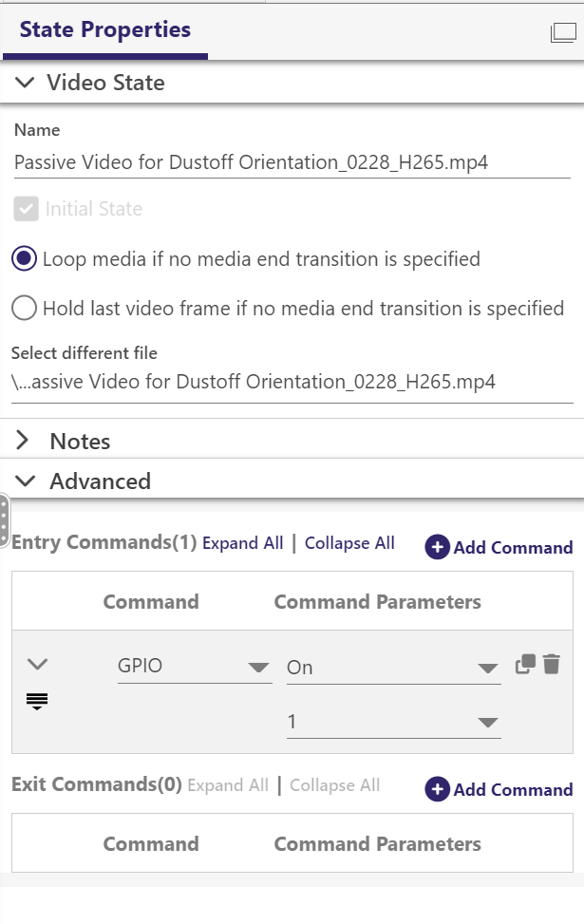The width and height of the screenshot is (584, 924).
Task: Open the On parameter dropdown
Action: point(393,668)
